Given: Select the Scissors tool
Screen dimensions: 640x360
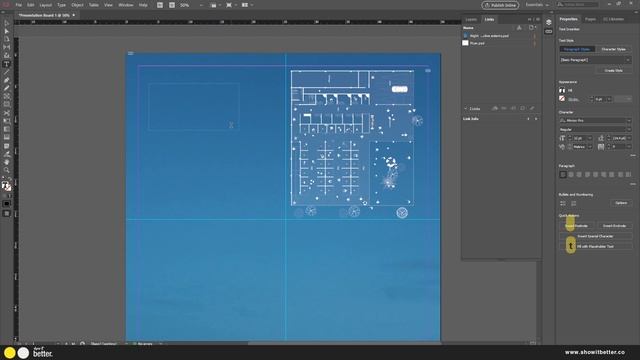Looking at the screenshot, I should point(7,113).
